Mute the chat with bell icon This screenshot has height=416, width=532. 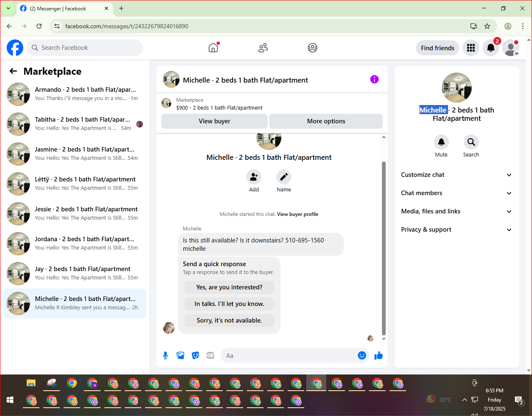click(441, 142)
